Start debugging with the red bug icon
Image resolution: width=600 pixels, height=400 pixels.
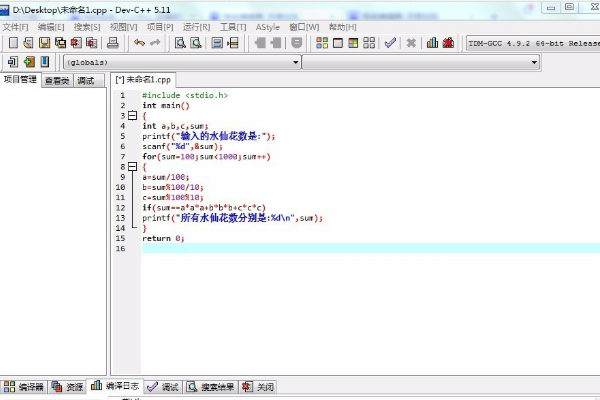click(x=448, y=42)
